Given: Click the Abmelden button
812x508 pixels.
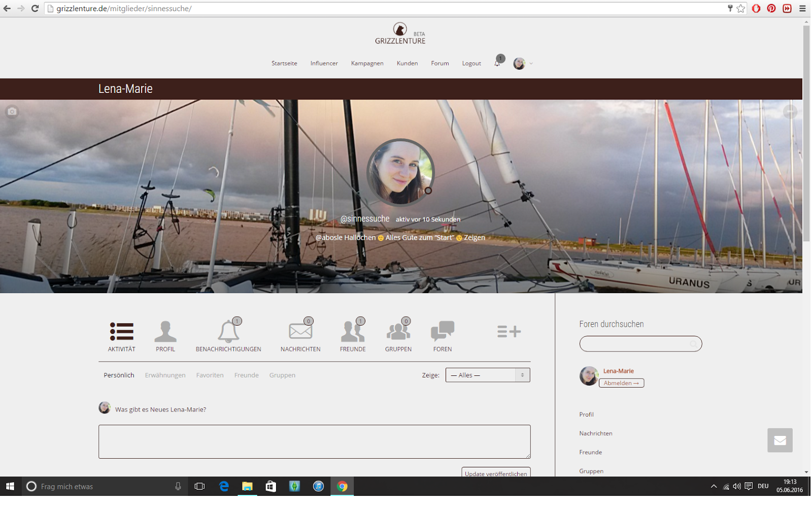Looking at the screenshot, I should click(622, 383).
